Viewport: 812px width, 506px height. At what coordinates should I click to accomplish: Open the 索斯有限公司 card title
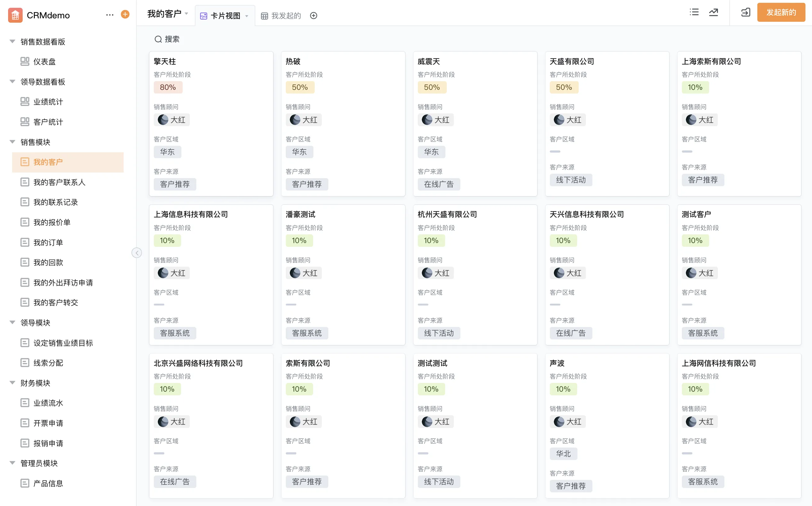tap(308, 363)
